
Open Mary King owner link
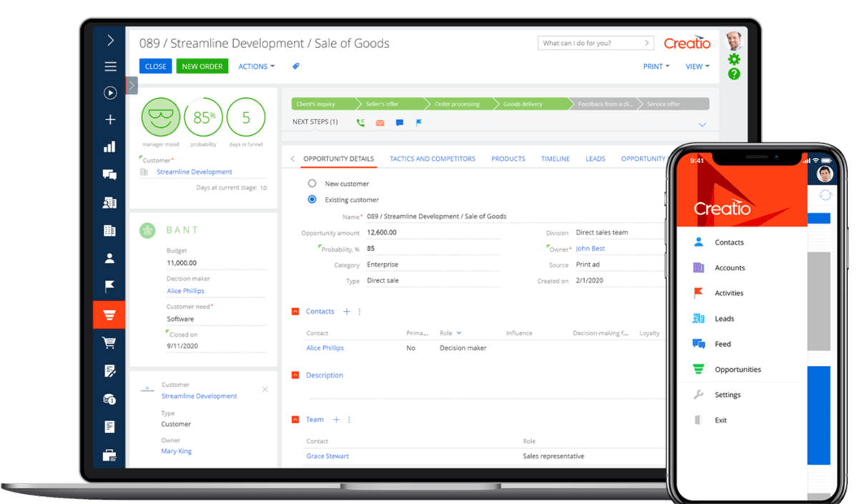[177, 452]
